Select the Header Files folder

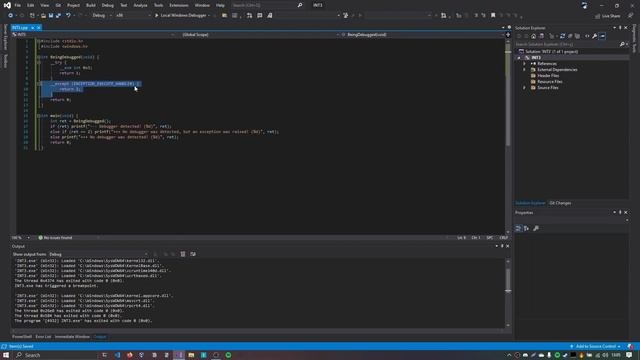coord(548,76)
